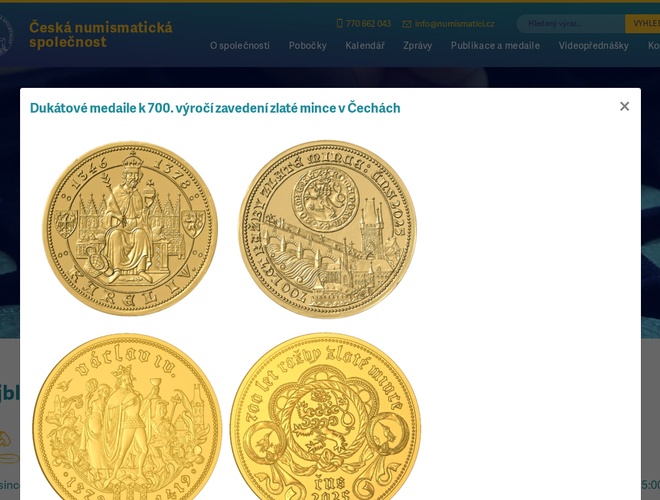Open the Bohemian lion reverse medal image

tap(325, 417)
